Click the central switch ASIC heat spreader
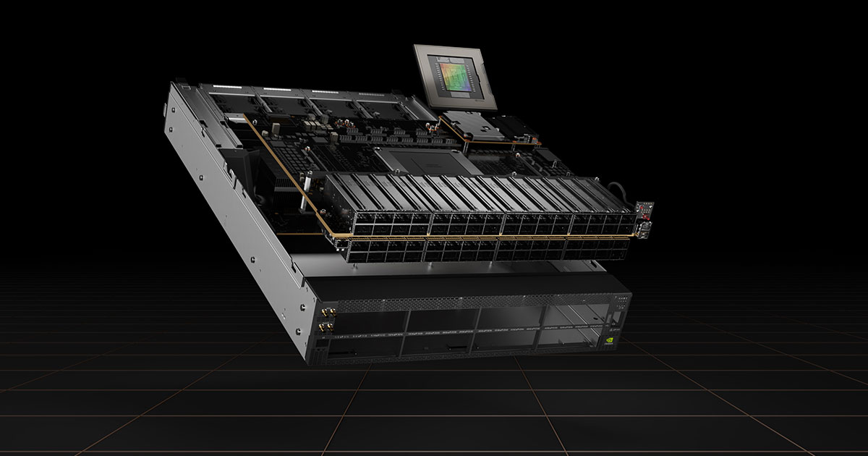Screen dimensions: 868x456 pyautogui.click(x=427, y=161)
